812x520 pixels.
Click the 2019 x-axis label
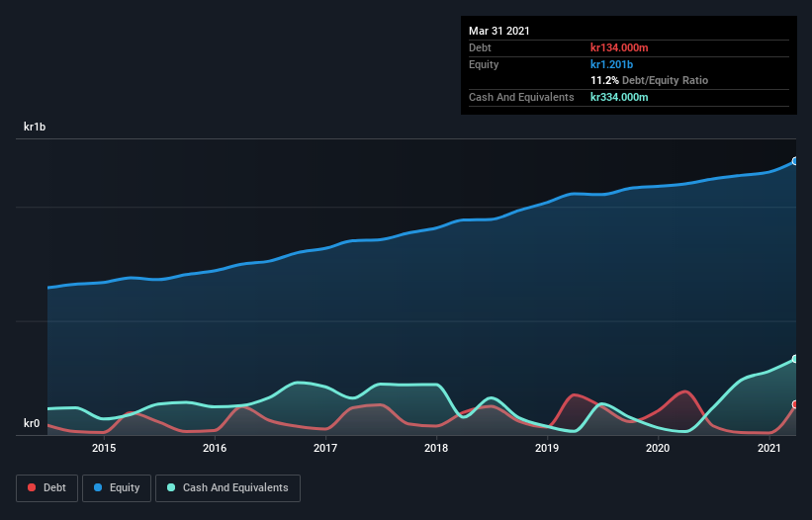tap(547, 448)
